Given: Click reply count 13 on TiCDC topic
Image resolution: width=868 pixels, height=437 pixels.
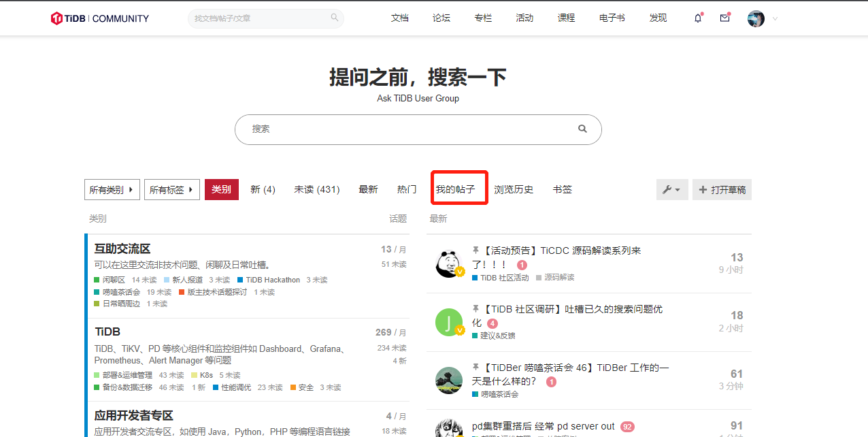Looking at the screenshot, I should coord(737,257).
